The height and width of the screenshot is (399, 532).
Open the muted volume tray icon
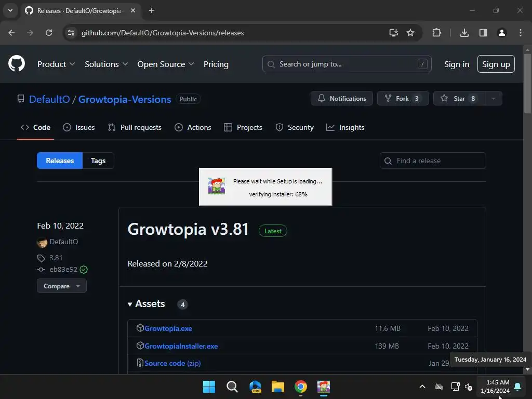coord(469,387)
